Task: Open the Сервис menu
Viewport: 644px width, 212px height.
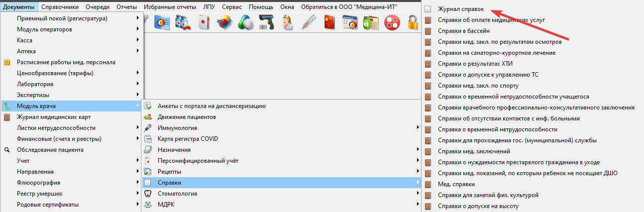Action: pos(233,7)
